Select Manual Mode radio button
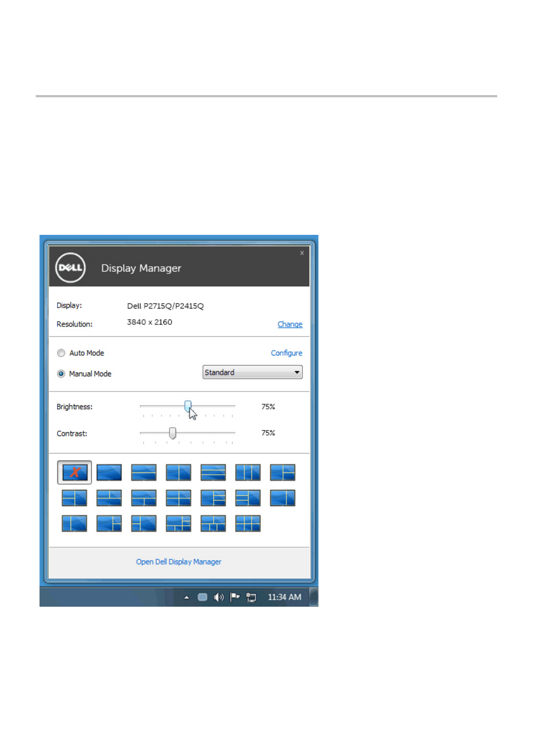This screenshot has height=756, width=533. coord(61,374)
